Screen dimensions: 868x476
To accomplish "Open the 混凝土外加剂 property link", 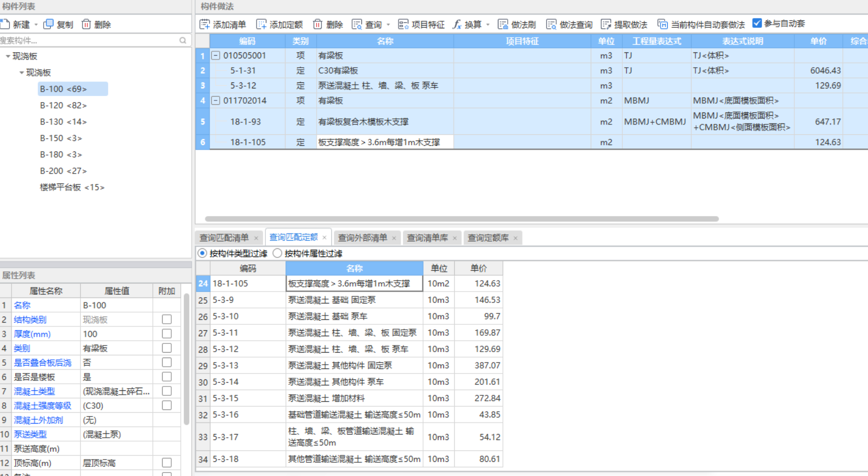I will coord(38,420).
